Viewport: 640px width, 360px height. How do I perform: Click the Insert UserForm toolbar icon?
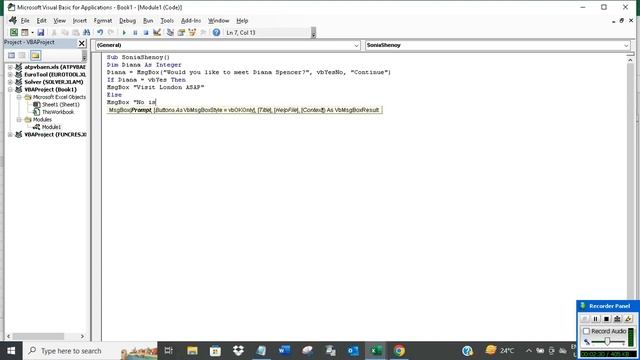pos(25,32)
